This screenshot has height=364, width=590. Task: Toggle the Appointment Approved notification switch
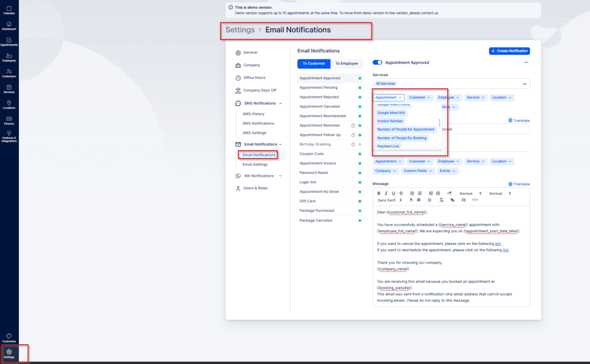(x=377, y=62)
